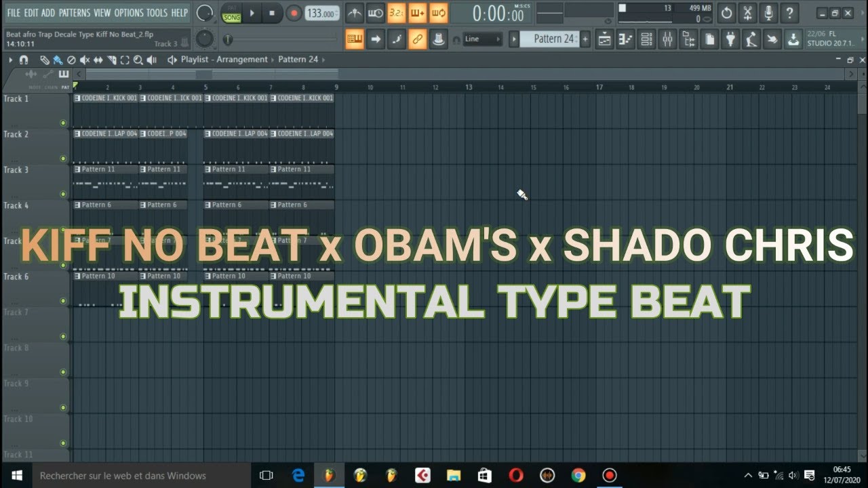Select the Draw pencil tool

click(45, 60)
